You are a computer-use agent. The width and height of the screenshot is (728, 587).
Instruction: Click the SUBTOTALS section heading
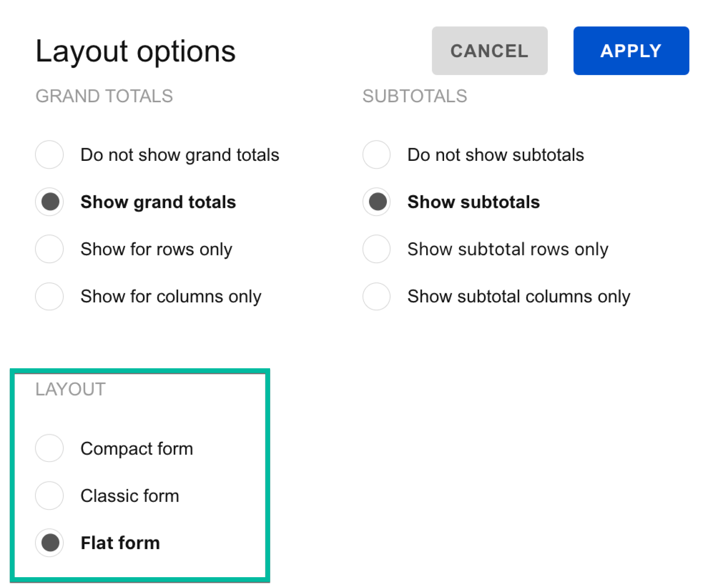(x=415, y=96)
